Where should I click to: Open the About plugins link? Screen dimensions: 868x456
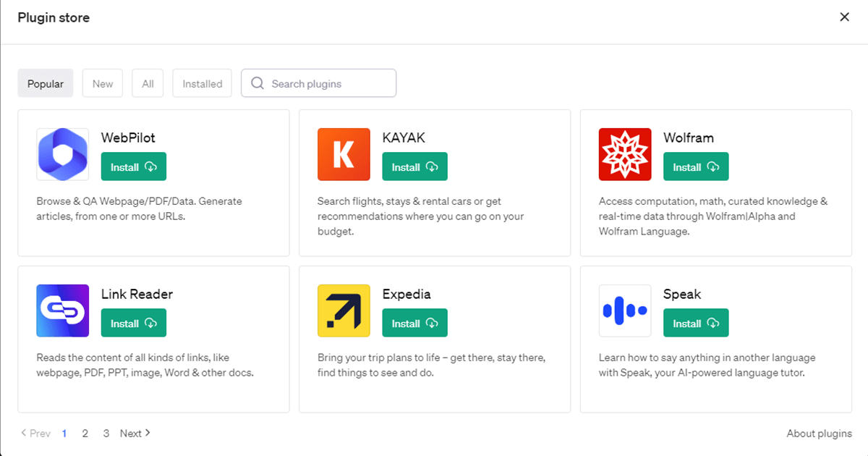point(820,434)
